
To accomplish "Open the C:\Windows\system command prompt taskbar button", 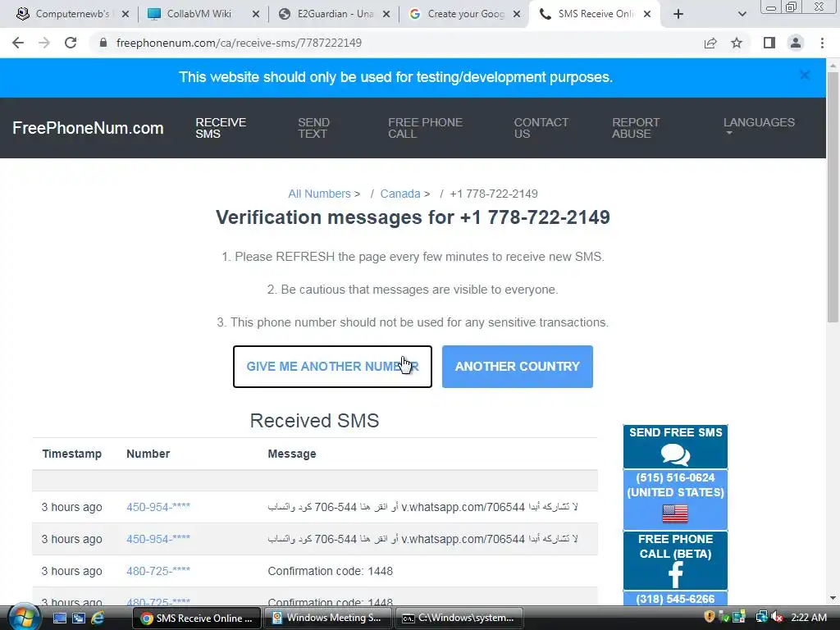I will coord(459,619).
